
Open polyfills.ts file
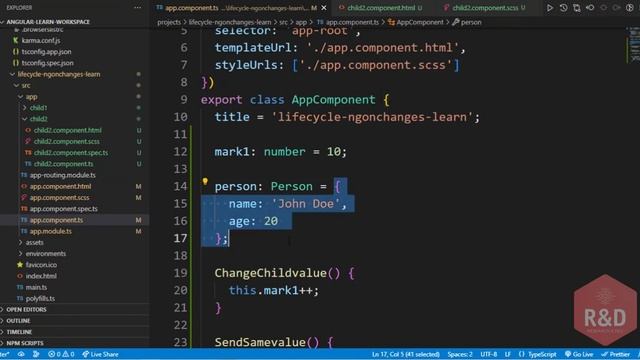tap(40, 299)
